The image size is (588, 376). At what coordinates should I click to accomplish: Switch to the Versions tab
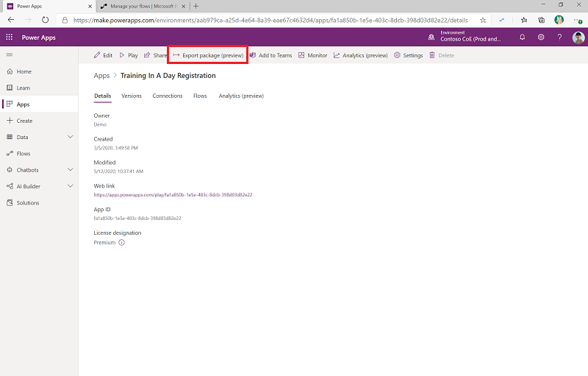coord(132,96)
